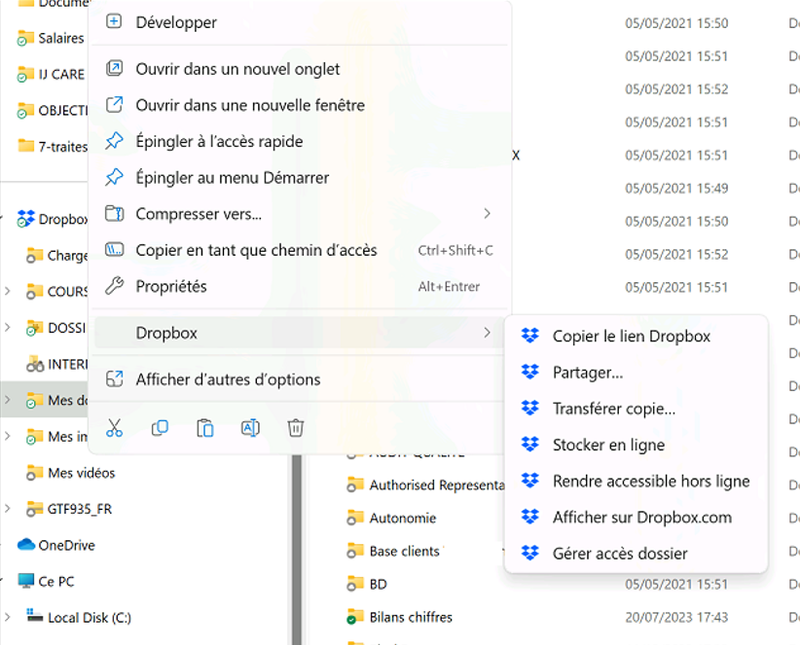Expand the Ce PC tree node
800x645 pixels.
pyautogui.click(x=8, y=582)
